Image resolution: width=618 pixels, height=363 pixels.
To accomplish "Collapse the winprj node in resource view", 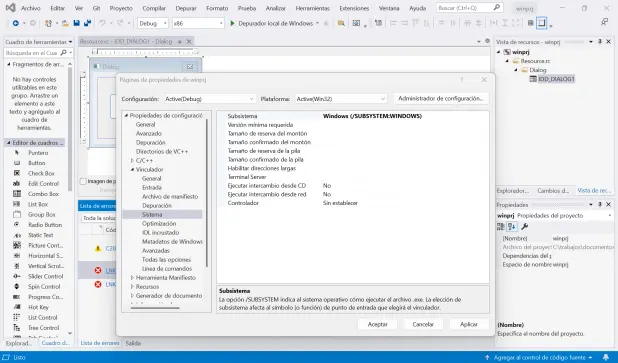I will coord(499,52).
